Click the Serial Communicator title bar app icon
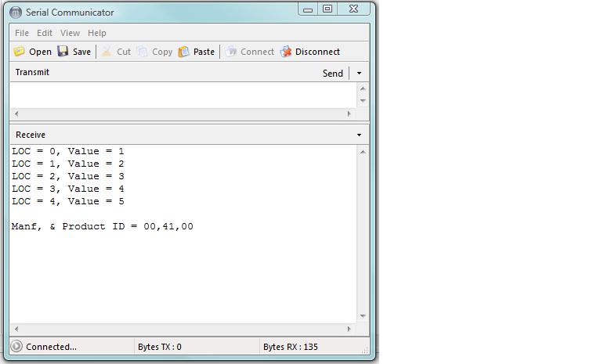Screen dimensions: 615x364 [16, 13]
